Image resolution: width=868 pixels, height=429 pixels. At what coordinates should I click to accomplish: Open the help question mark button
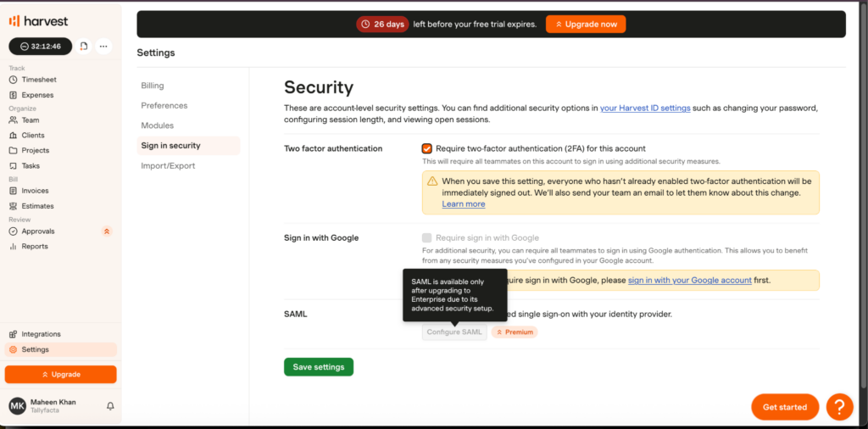(839, 407)
